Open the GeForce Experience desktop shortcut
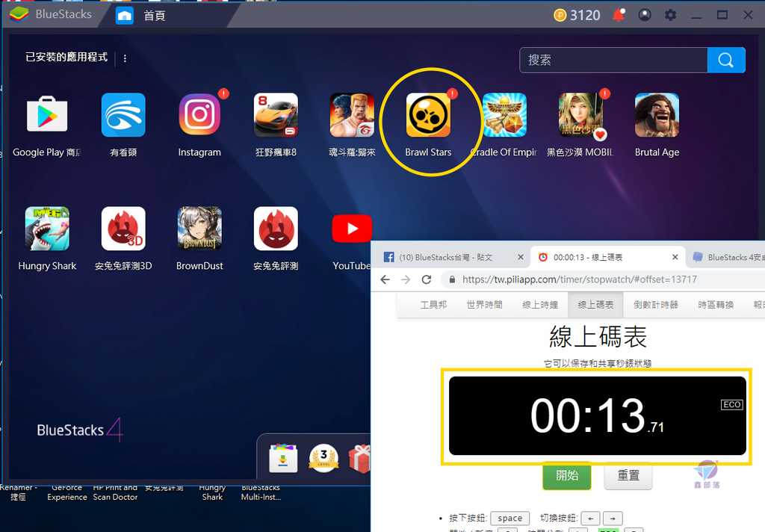The image size is (765, 532). click(66, 492)
